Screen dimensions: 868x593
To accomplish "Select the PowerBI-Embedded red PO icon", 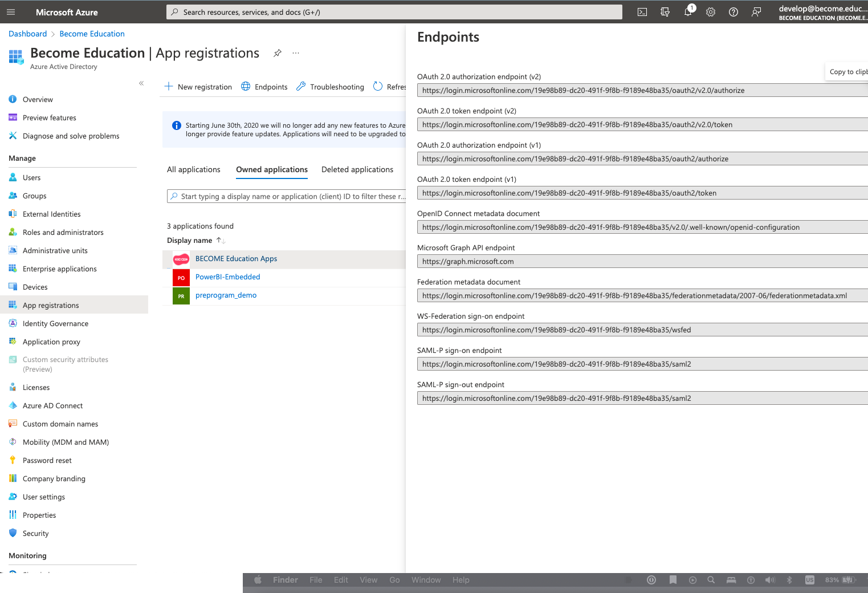I will pyautogui.click(x=181, y=278).
